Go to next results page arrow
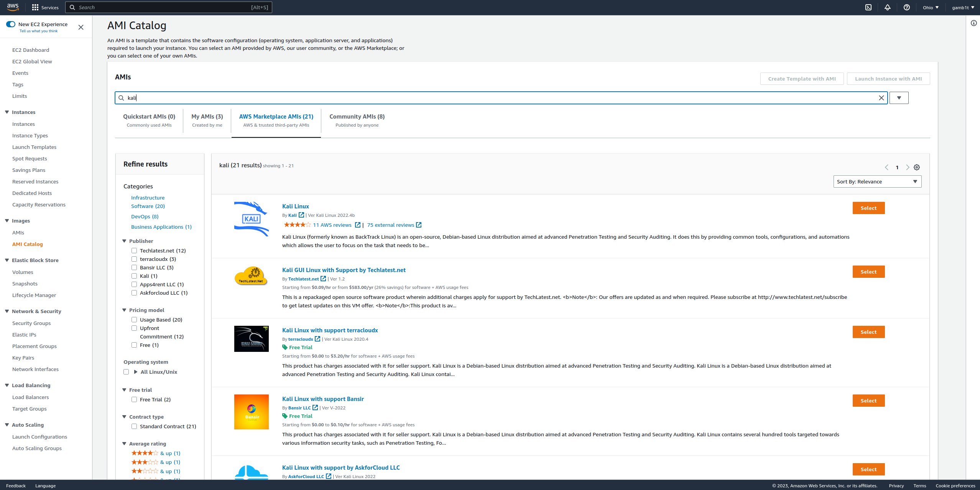The height and width of the screenshot is (490, 980). pyautogui.click(x=908, y=167)
